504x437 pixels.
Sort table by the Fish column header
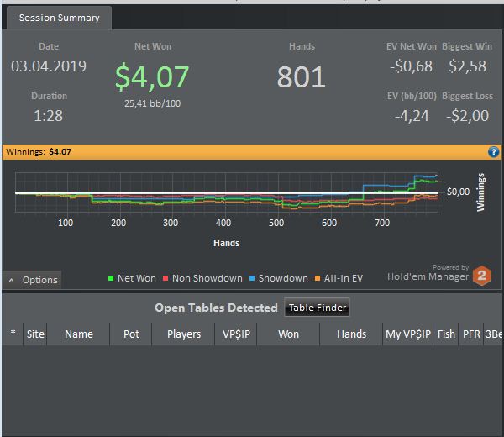point(446,334)
